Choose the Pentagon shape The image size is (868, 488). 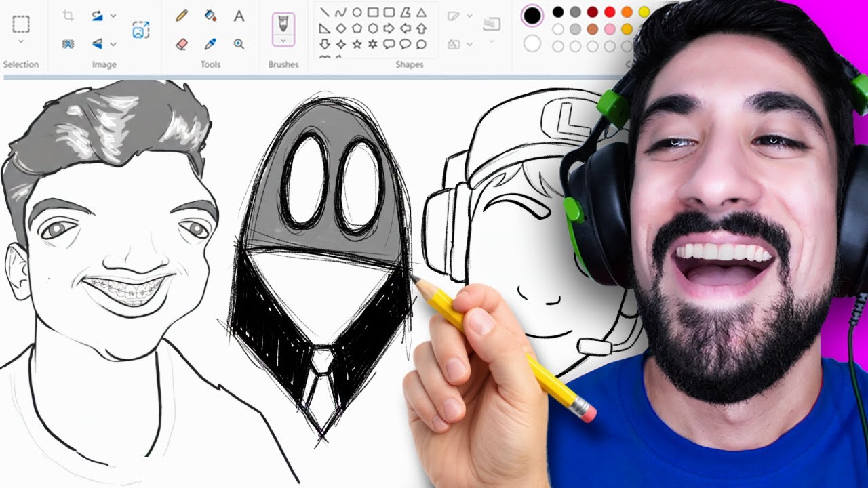coord(357,28)
